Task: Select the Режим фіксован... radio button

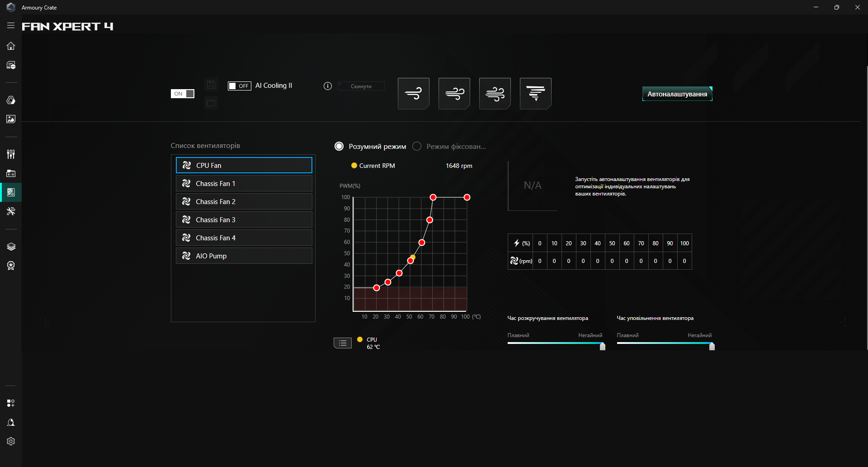Action: (417, 146)
